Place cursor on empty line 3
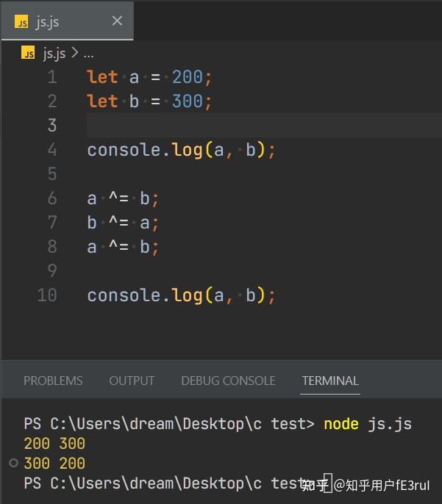Screen dimensions: 442x504 click(x=221, y=126)
